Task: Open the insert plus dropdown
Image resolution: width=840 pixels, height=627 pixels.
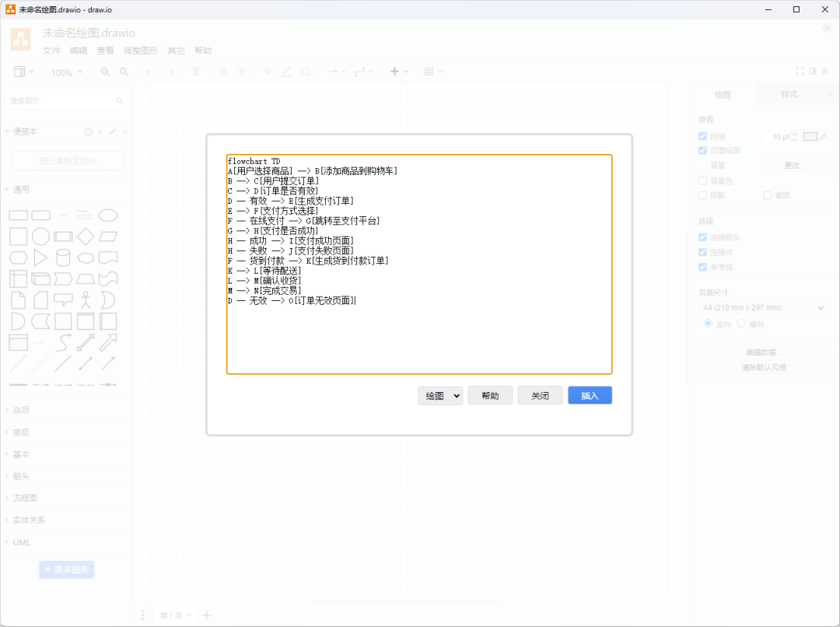Action: [398, 72]
